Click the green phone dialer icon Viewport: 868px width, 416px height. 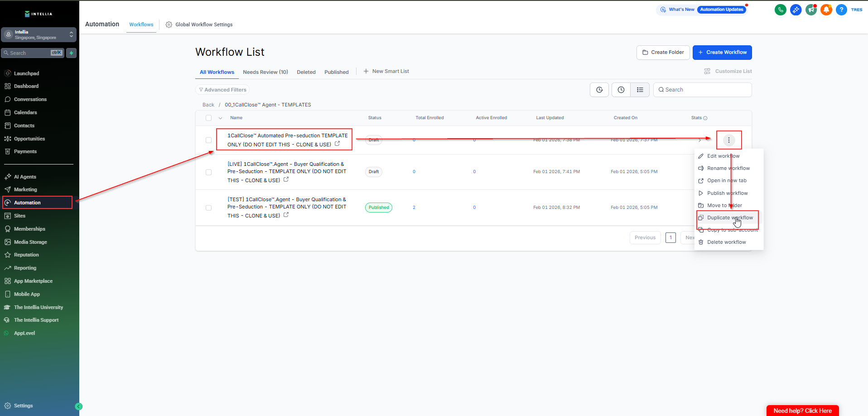coord(780,10)
